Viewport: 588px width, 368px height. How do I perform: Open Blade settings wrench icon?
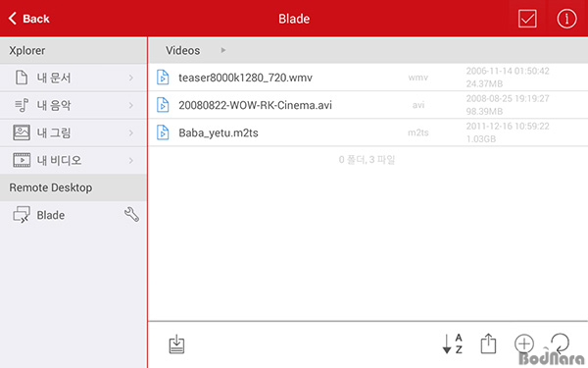pyautogui.click(x=131, y=214)
